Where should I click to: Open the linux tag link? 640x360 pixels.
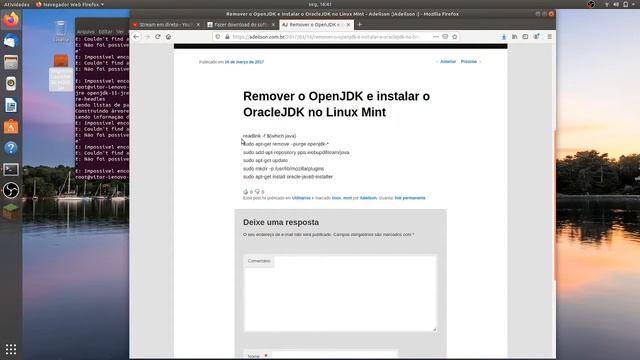[336, 198]
